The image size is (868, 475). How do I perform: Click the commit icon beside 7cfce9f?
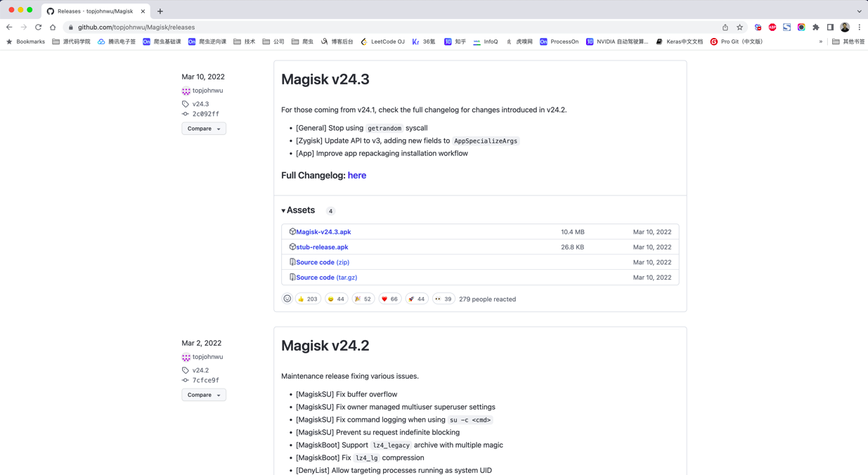[x=186, y=380]
